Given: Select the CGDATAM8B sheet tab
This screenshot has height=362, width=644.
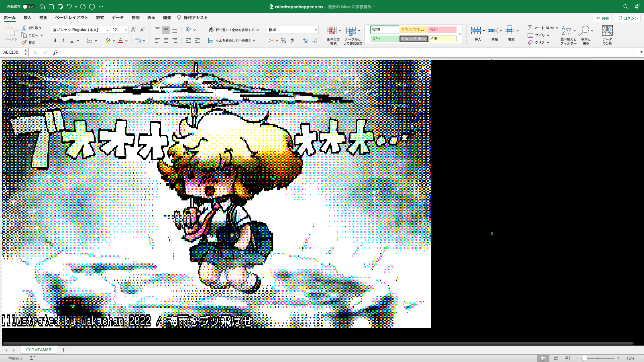Looking at the screenshot, I should pyautogui.click(x=39, y=350).
